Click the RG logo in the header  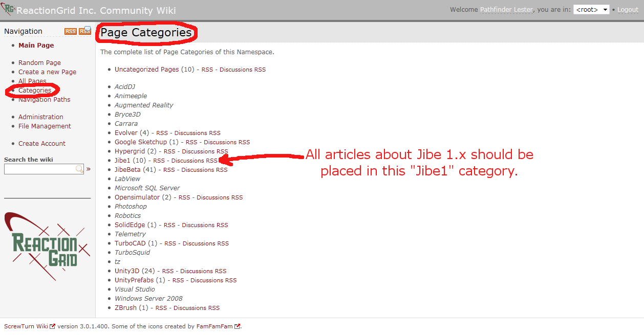[8, 10]
